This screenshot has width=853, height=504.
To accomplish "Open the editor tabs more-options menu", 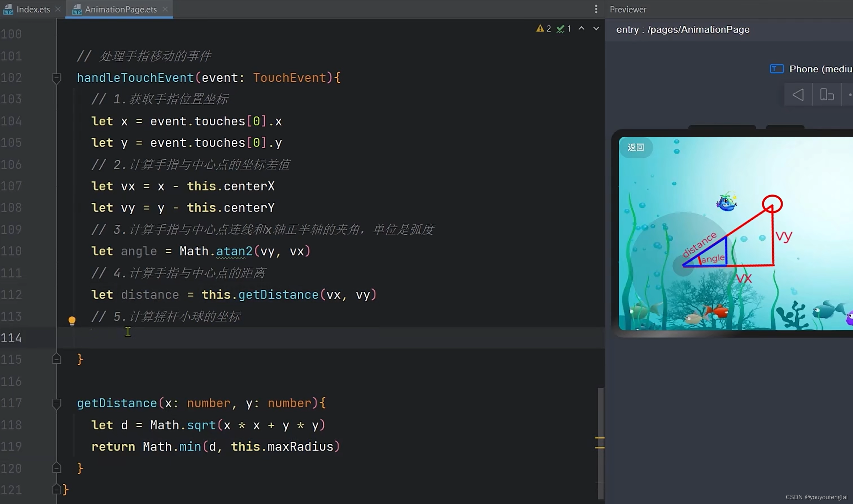I will pyautogui.click(x=596, y=9).
